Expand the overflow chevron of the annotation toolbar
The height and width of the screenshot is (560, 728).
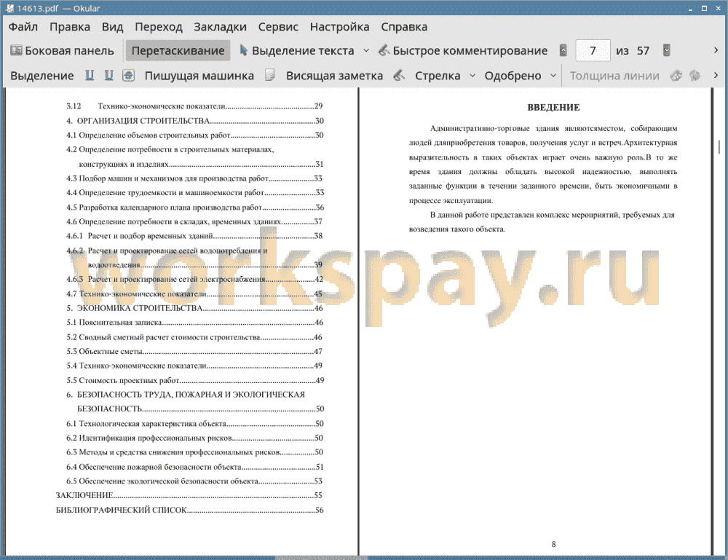click(716, 75)
